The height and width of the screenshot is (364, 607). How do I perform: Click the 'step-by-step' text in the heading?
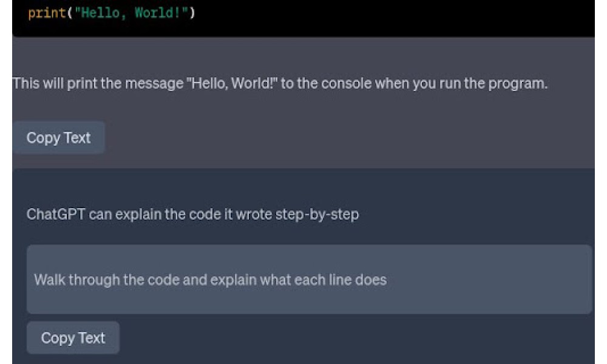317,215
